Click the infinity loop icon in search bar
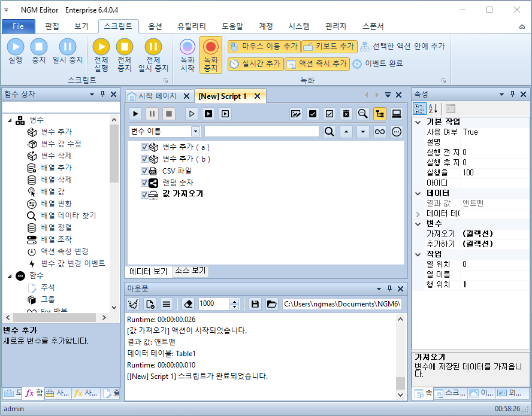The height and width of the screenshot is (416, 532). [x=380, y=132]
